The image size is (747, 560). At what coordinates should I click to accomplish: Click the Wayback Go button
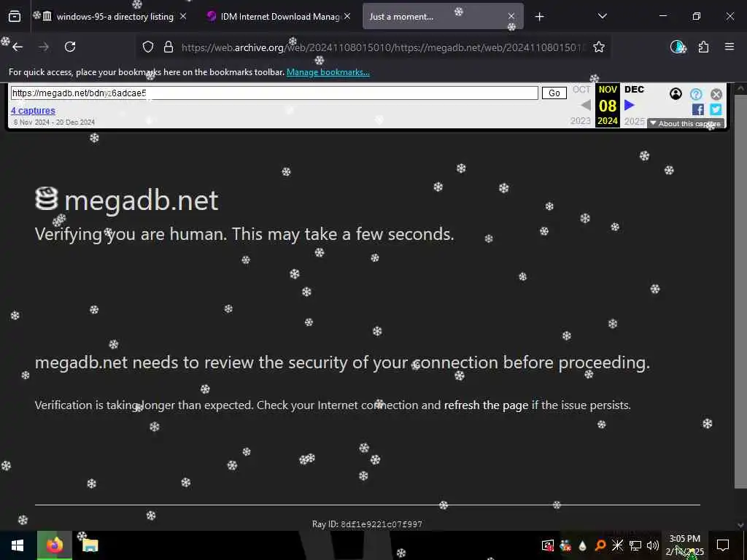coord(554,93)
